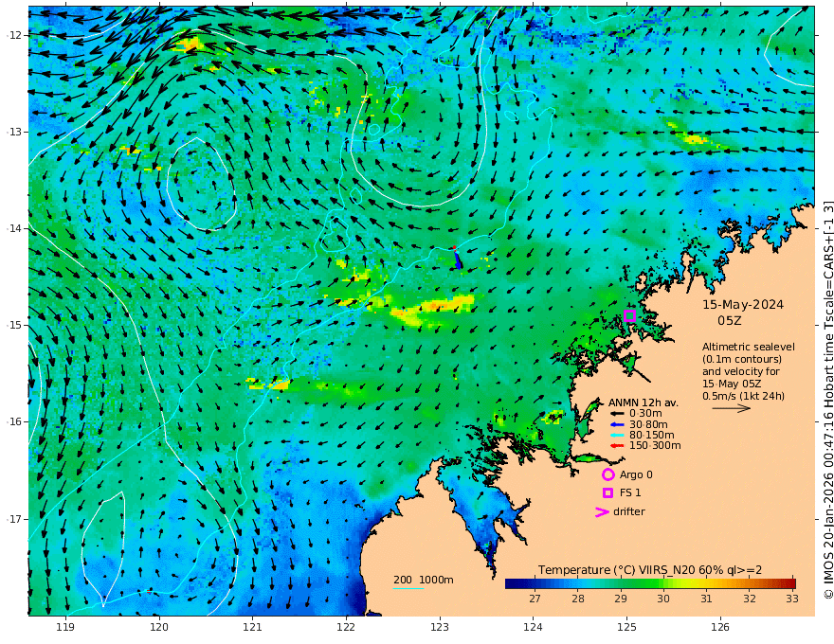
Task: Click the 'ANMN 12h av.' legend heading
Action: point(644,402)
